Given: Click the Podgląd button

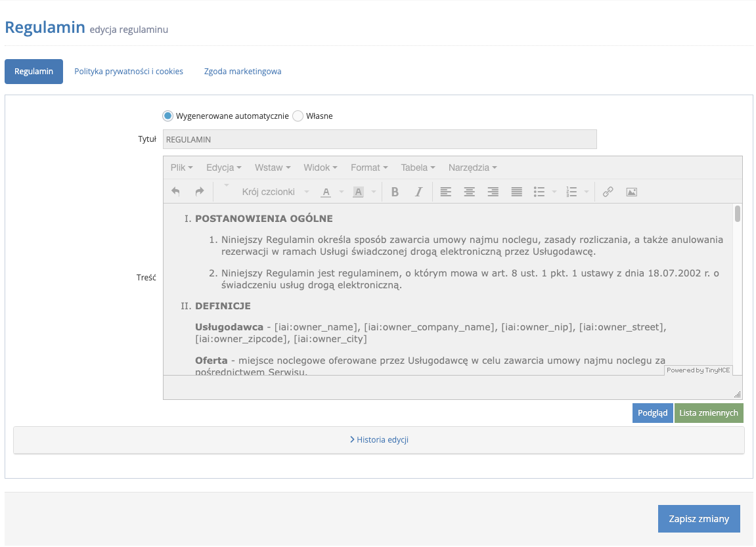Looking at the screenshot, I should 652,413.
